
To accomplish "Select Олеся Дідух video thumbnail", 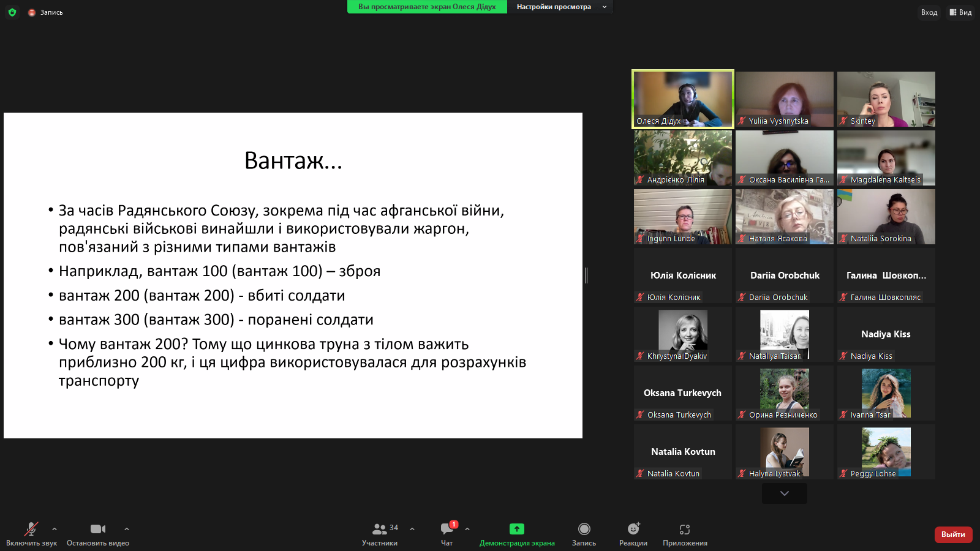I will (683, 99).
